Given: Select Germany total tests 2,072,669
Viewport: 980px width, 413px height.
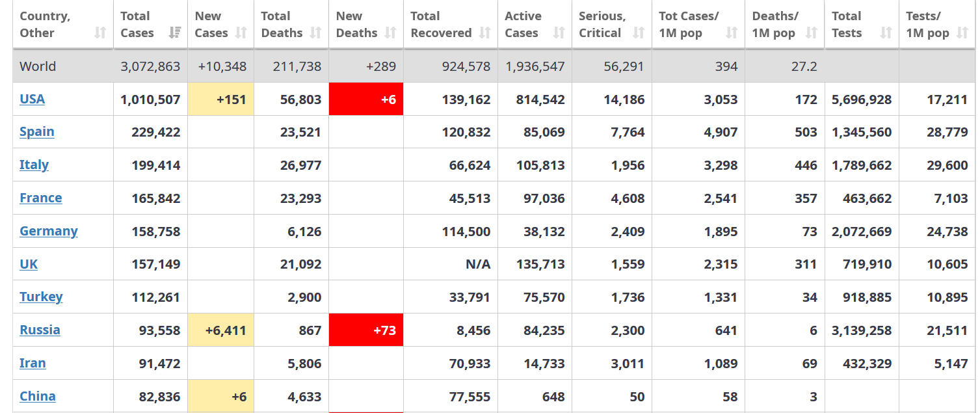Looking at the screenshot, I should 862,232.
